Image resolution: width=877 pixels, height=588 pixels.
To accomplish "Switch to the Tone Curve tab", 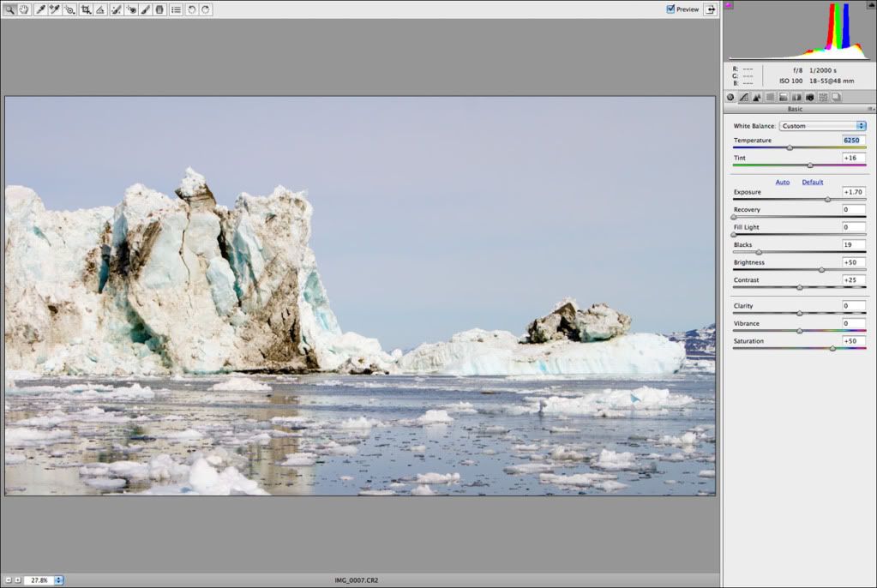I will pos(743,97).
